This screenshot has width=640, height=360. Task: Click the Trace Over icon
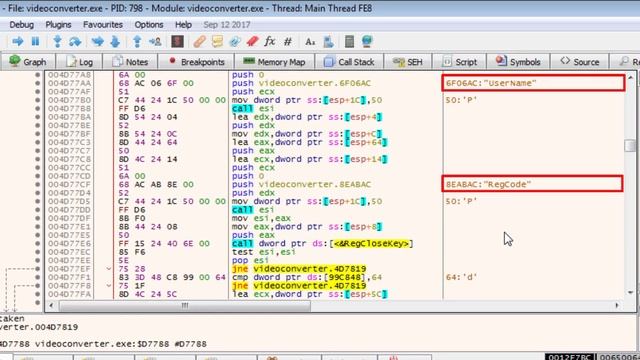tap(115, 41)
